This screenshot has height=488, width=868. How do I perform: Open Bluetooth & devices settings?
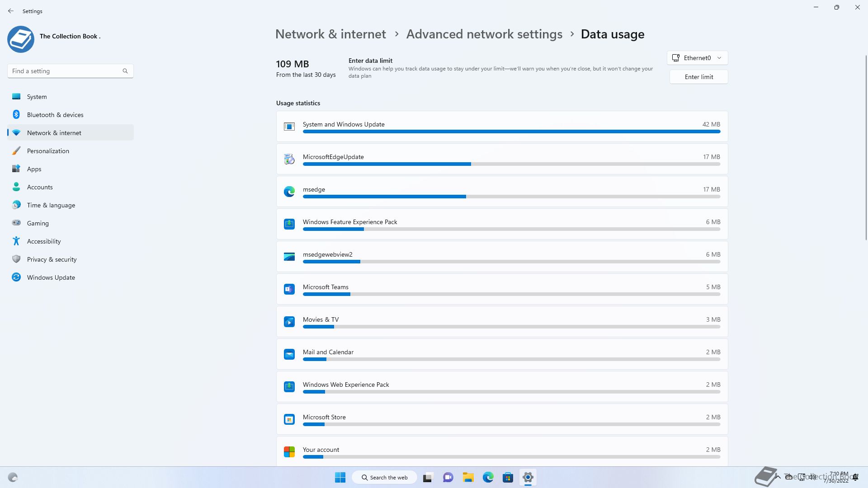pyautogui.click(x=71, y=115)
